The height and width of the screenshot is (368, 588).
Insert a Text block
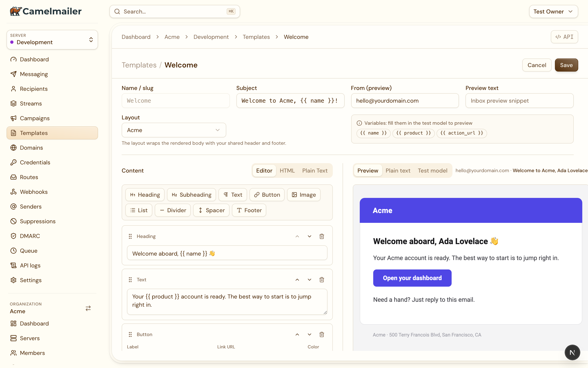pos(233,195)
